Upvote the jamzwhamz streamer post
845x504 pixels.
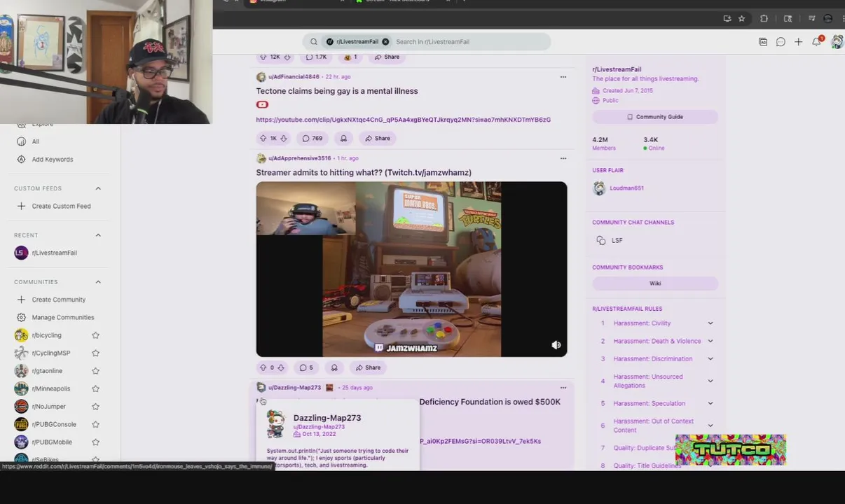point(263,367)
